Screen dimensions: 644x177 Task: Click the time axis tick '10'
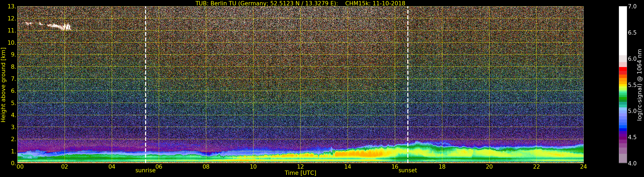253,167
